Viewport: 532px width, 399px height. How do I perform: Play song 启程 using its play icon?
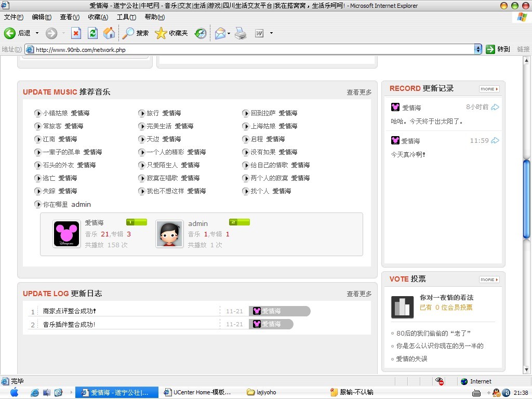click(245, 139)
